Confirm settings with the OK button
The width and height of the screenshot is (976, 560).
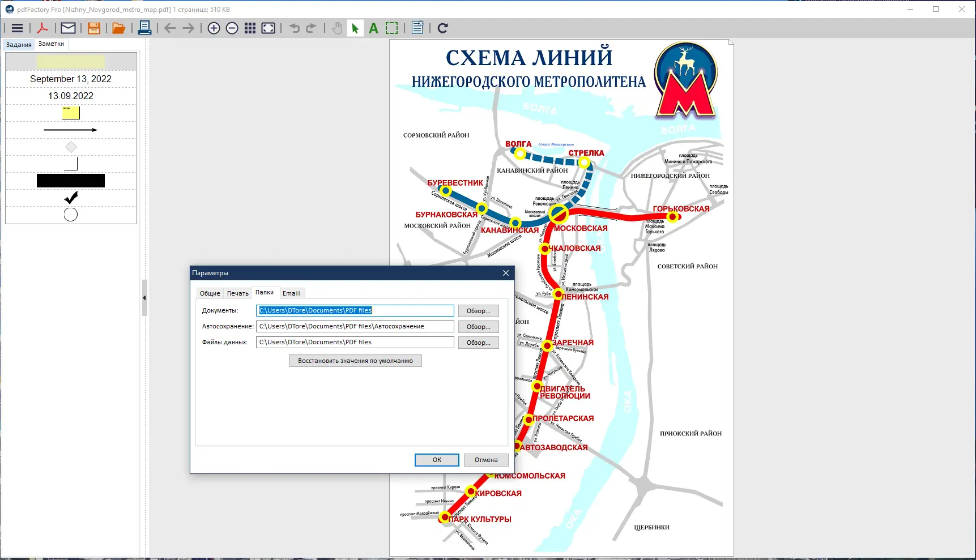tap(437, 460)
